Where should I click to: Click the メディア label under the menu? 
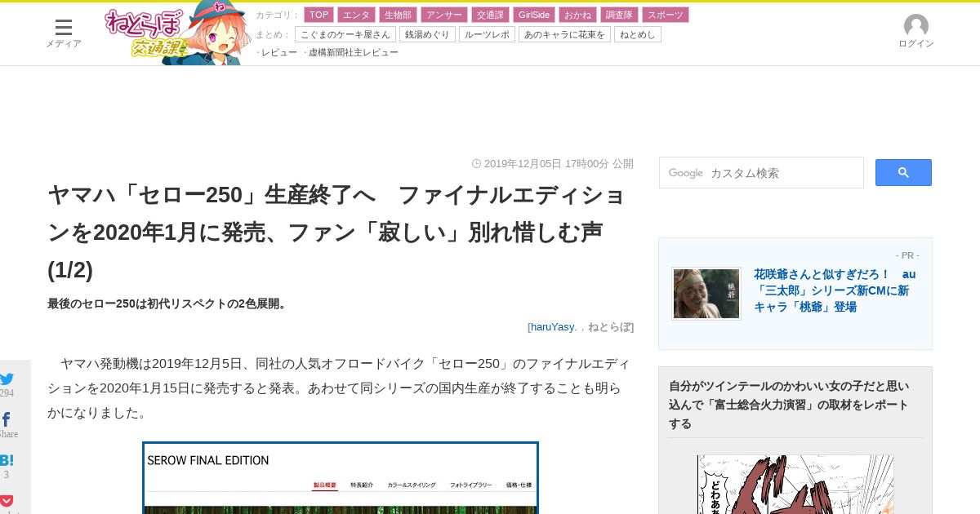pos(64,44)
